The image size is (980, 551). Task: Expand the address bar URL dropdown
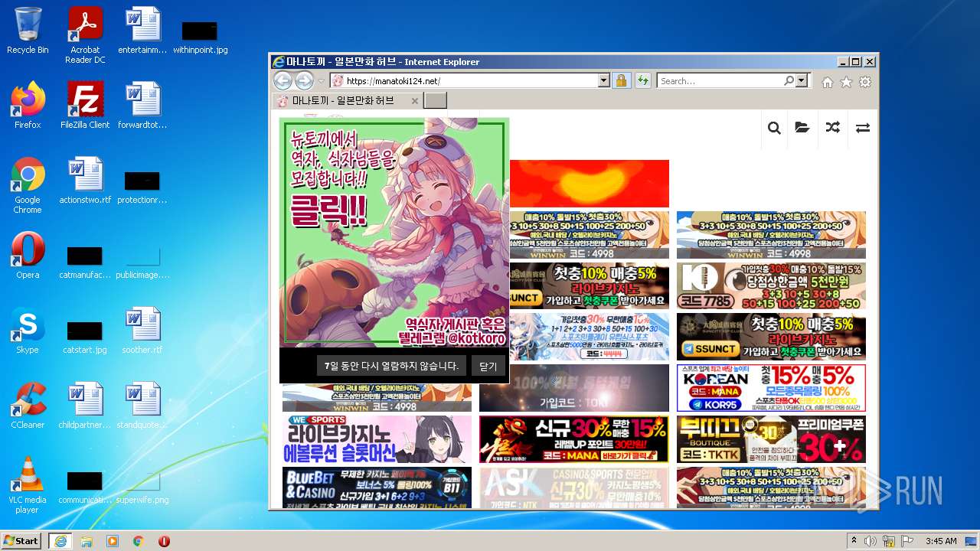coord(603,80)
